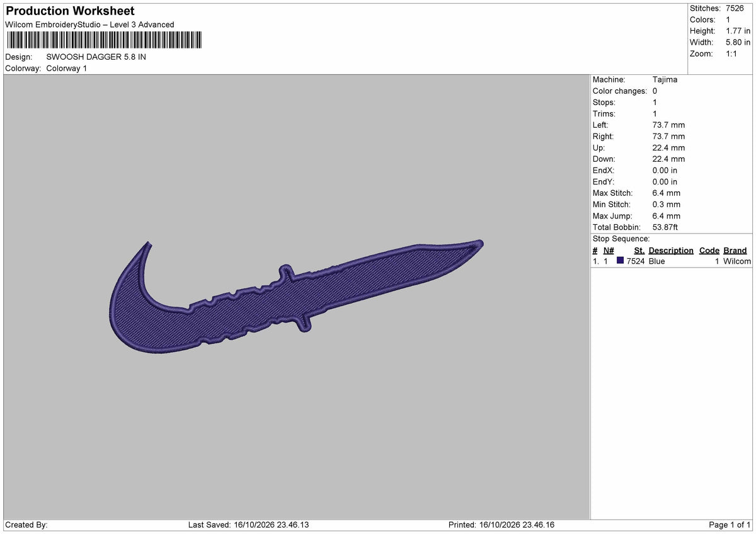Click design name 'SWOOSH DAGGER 5.8 IN'

(96, 57)
